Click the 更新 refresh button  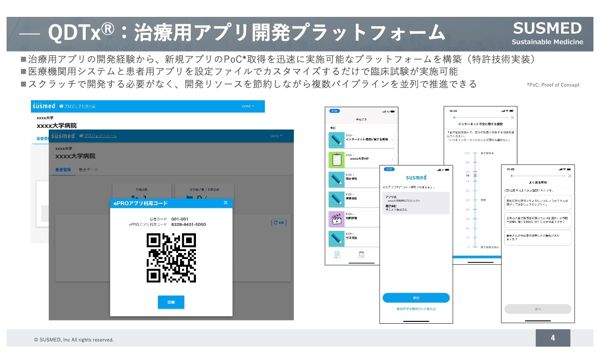[279, 223]
